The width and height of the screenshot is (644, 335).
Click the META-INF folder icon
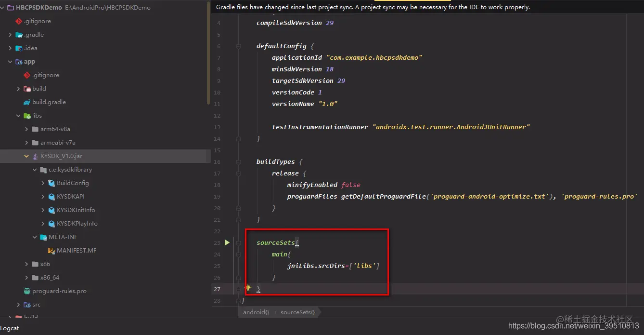tap(43, 237)
